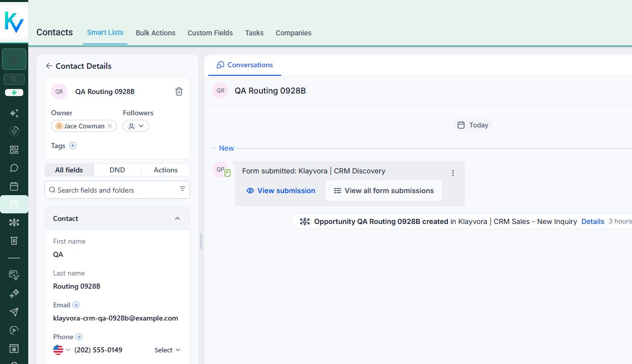The width and height of the screenshot is (632, 364).
Task: Open three-dot menu on form submission
Action: pyautogui.click(x=453, y=173)
